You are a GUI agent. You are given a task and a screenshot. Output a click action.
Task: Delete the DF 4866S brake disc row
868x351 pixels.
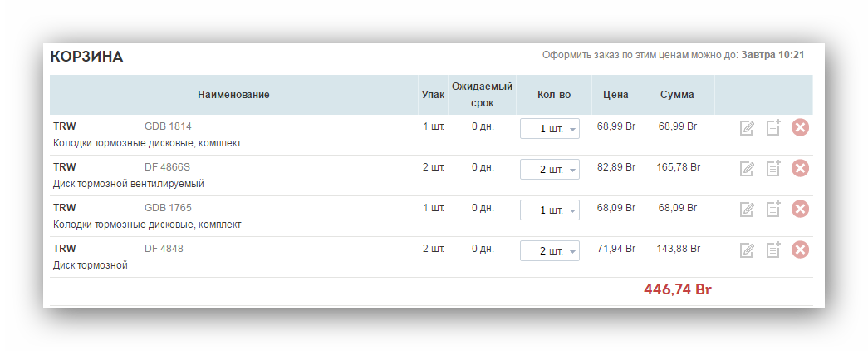800,168
